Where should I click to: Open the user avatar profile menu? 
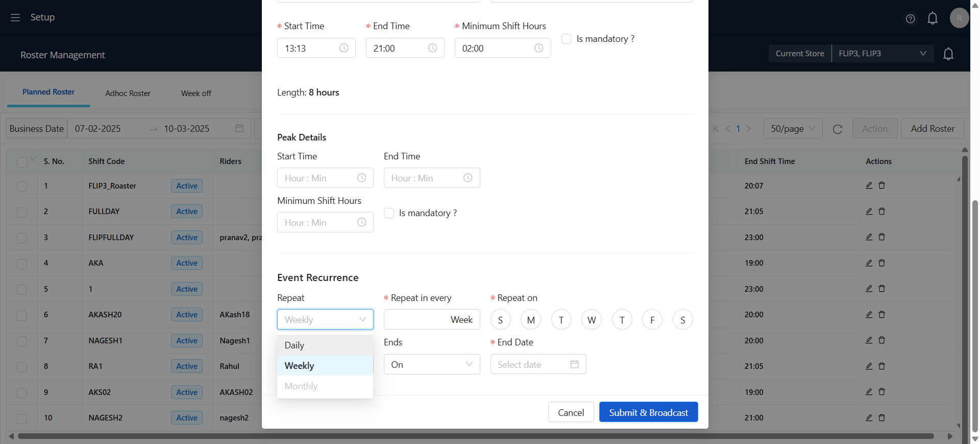[959, 18]
